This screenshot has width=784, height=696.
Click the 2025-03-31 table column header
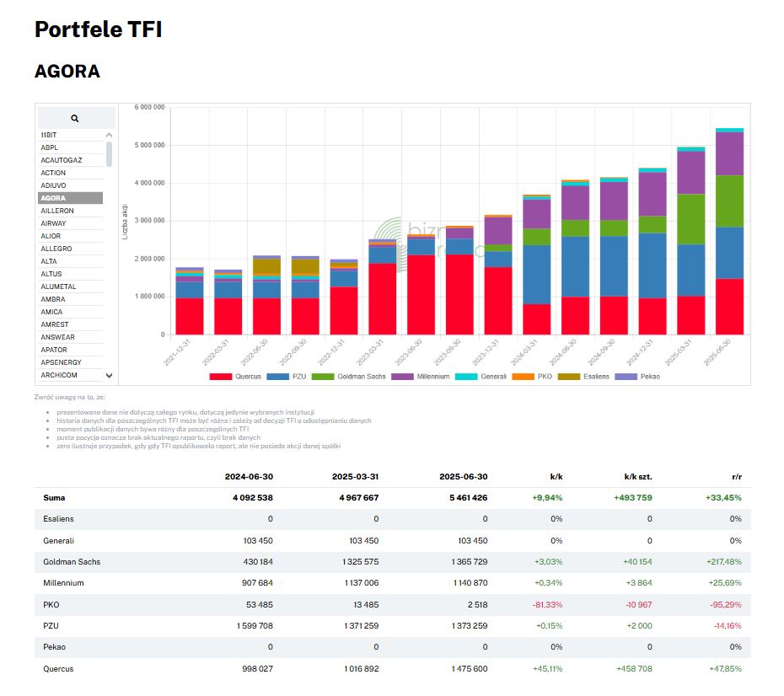click(356, 477)
